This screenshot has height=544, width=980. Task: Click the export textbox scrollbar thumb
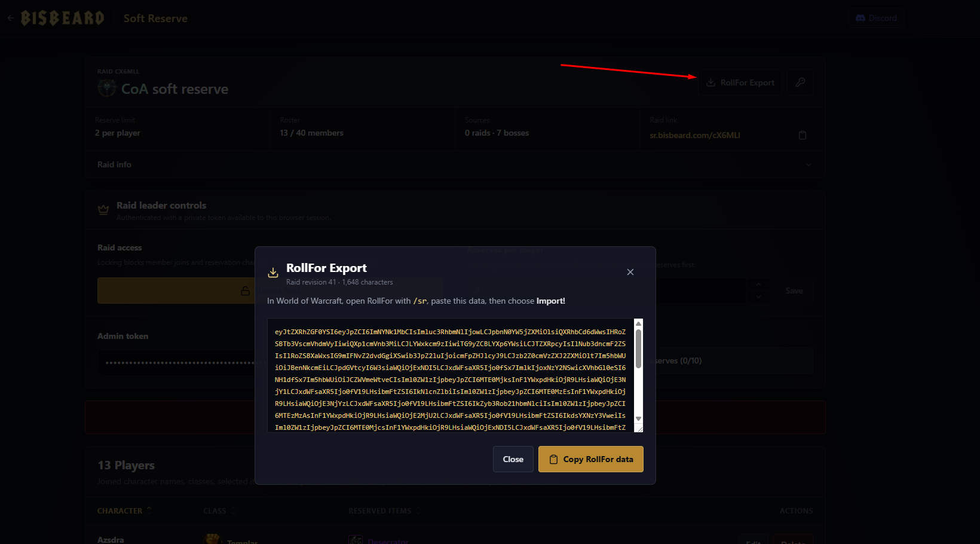[x=638, y=349]
